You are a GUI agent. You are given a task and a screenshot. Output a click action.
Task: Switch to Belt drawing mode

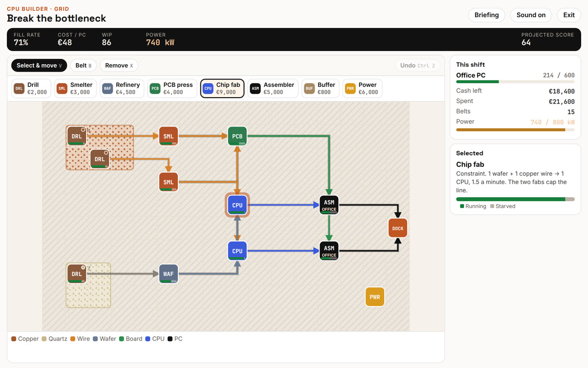click(x=83, y=65)
